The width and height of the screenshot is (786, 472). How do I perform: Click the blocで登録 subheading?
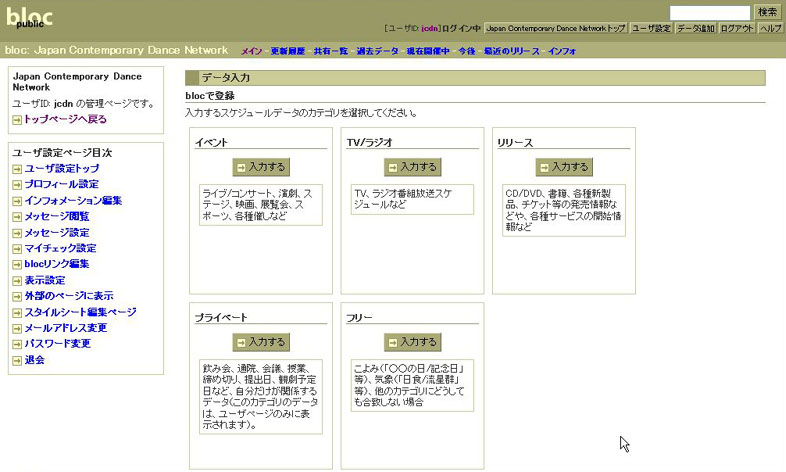(210, 96)
